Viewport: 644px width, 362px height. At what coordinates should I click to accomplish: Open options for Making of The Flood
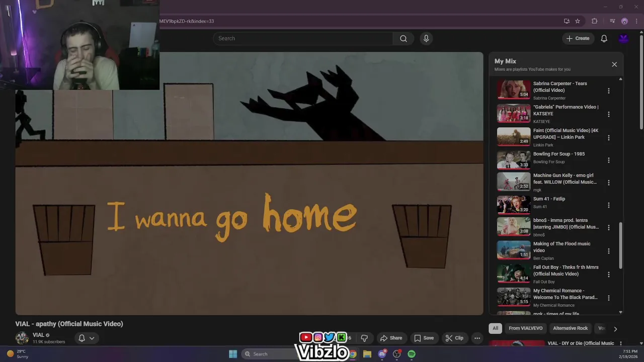[608, 251]
